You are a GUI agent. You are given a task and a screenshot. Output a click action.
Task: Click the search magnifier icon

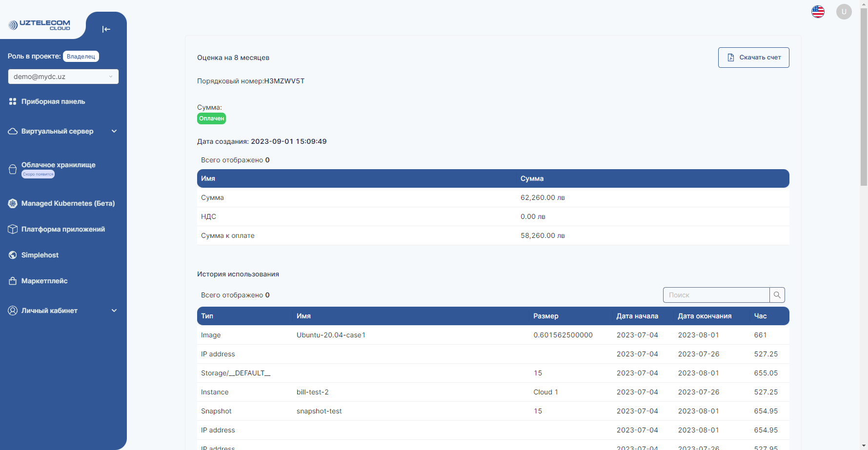click(x=777, y=295)
